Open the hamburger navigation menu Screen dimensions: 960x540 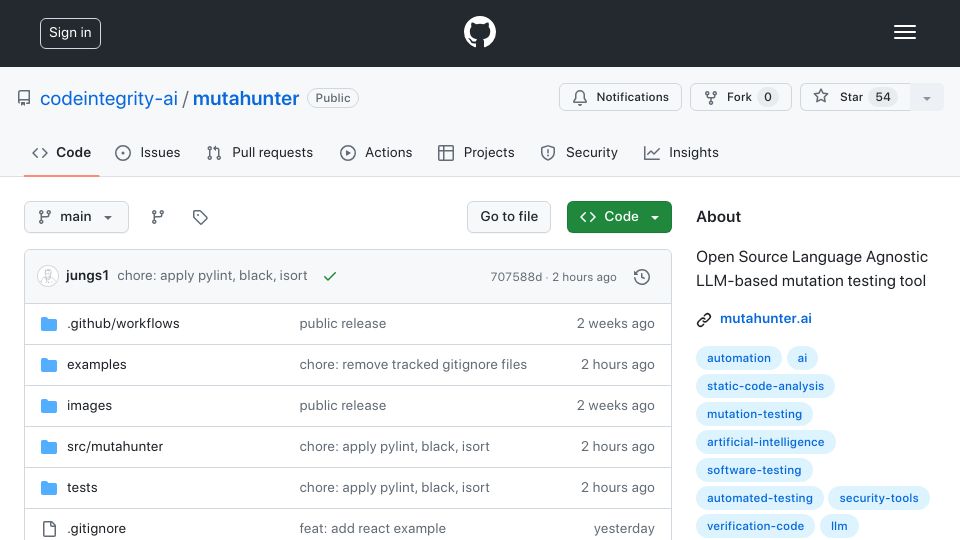point(904,32)
